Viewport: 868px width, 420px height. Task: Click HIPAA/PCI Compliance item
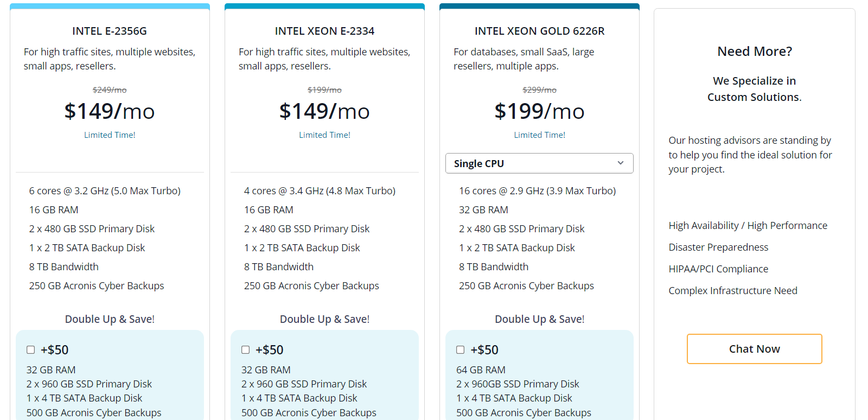point(718,269)
